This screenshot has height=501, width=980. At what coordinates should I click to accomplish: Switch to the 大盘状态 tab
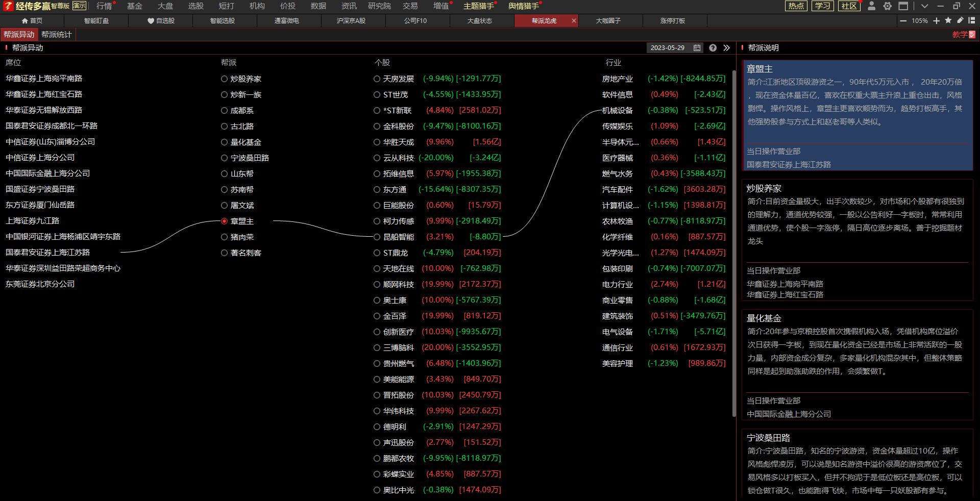480,21
